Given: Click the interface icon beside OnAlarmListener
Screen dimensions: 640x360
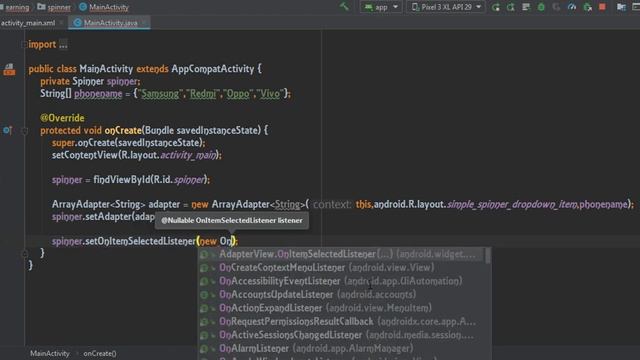Looking at the screenshot, I should pyautogui.click(x=204, y=349).
